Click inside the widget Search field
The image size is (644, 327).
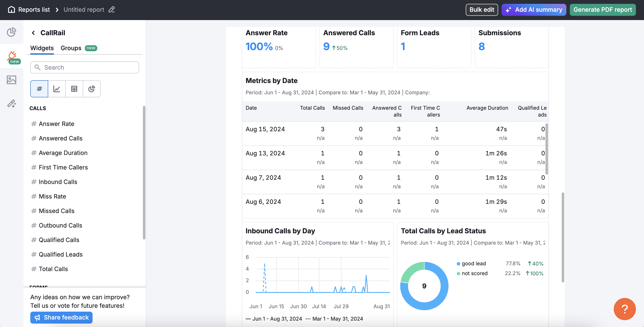click(84, 67)
